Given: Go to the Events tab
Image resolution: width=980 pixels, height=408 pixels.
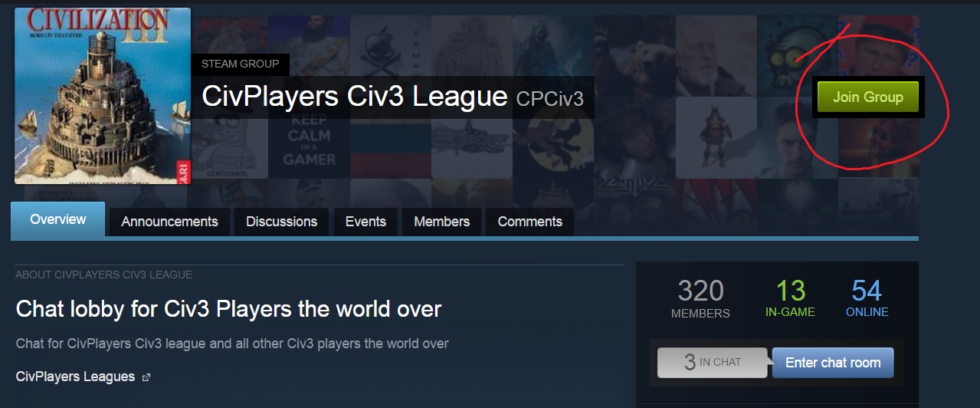Looking at the screenshot, I should click(x=365, y=222).
